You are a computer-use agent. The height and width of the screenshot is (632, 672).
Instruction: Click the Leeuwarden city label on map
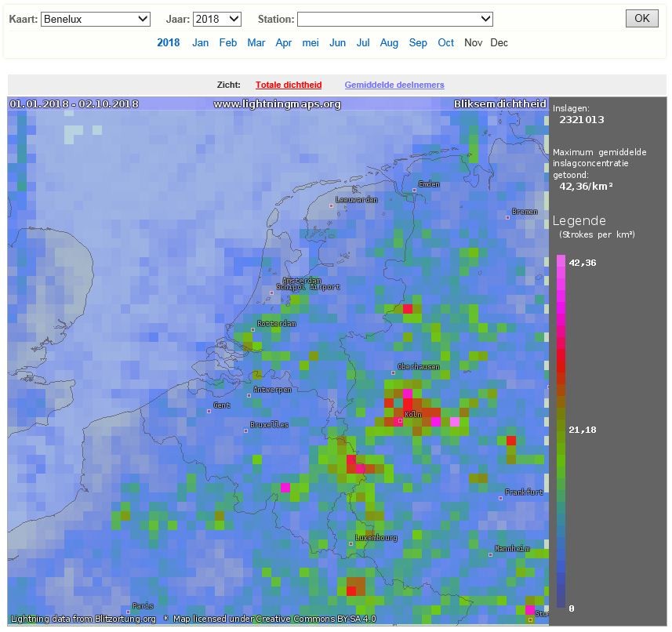pos(357,200)
